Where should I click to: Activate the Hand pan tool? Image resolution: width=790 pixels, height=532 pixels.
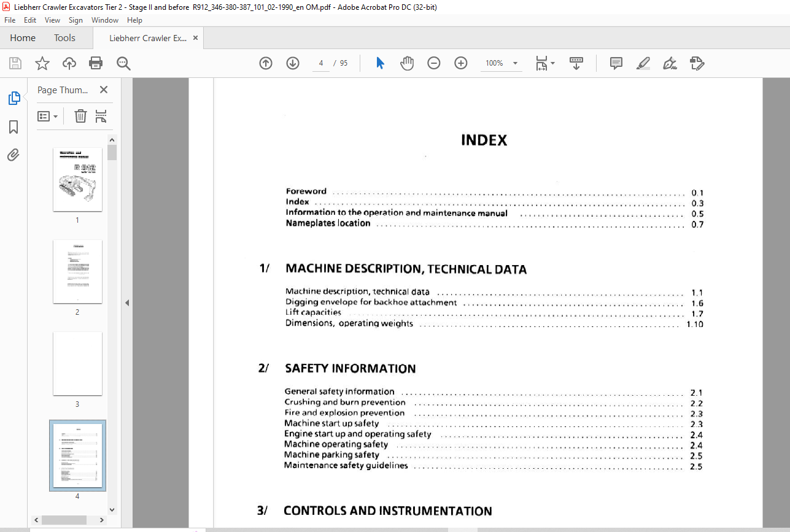click(x=407, y=63)
